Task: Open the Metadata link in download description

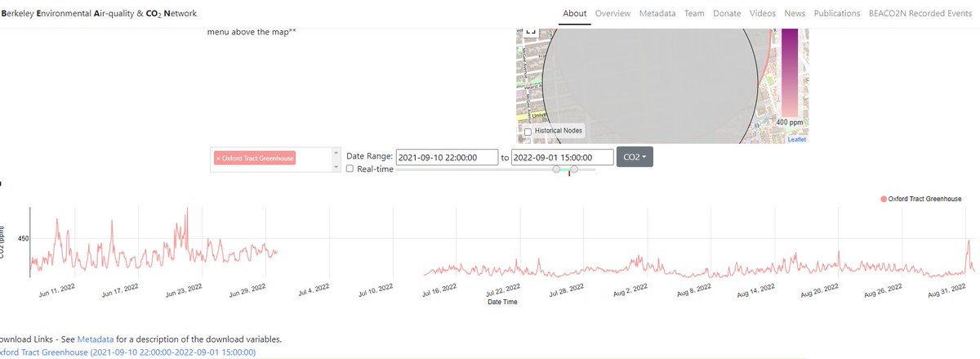Action: tap(96, 339)
